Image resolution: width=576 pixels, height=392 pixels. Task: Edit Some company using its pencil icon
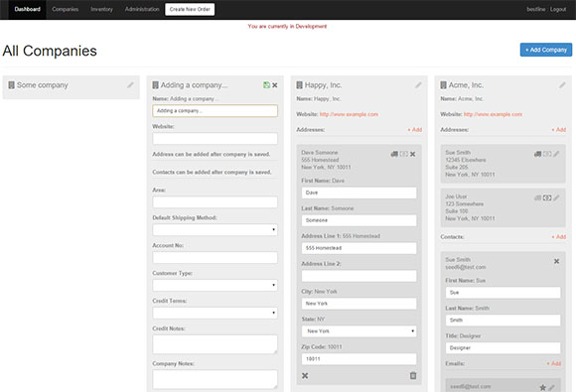coord(130,85)
